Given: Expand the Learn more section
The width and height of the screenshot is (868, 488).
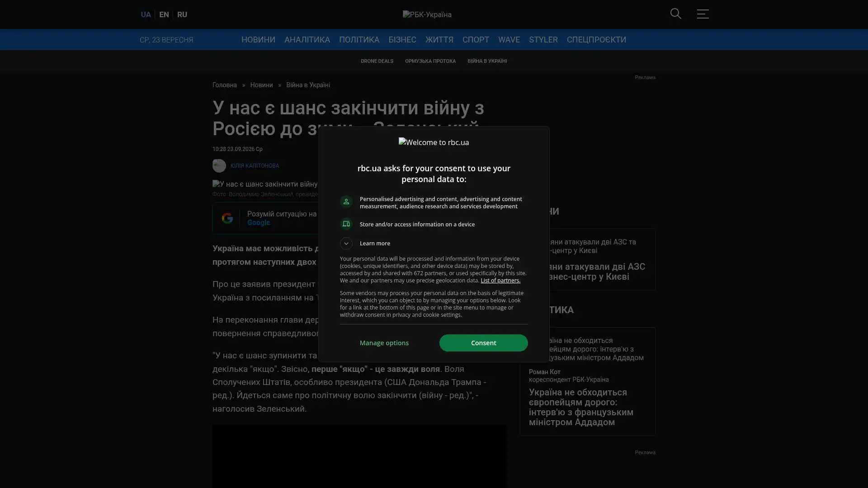Looking at the screenshot, I should [x=346, y=244].
